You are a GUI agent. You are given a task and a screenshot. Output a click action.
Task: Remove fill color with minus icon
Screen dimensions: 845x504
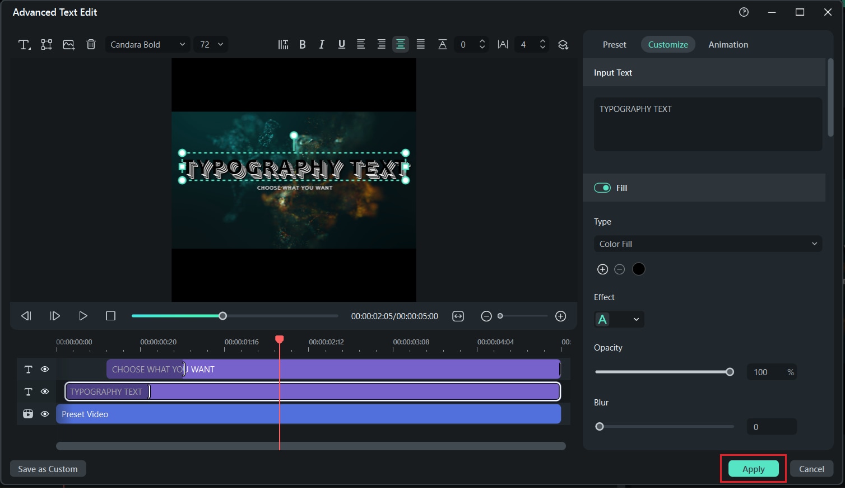[619, 269]
